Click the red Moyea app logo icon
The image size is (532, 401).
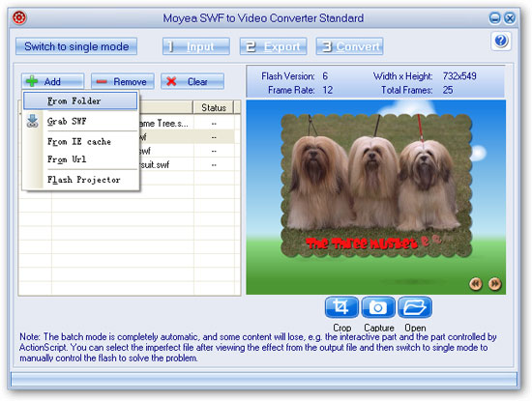point(19,17)
